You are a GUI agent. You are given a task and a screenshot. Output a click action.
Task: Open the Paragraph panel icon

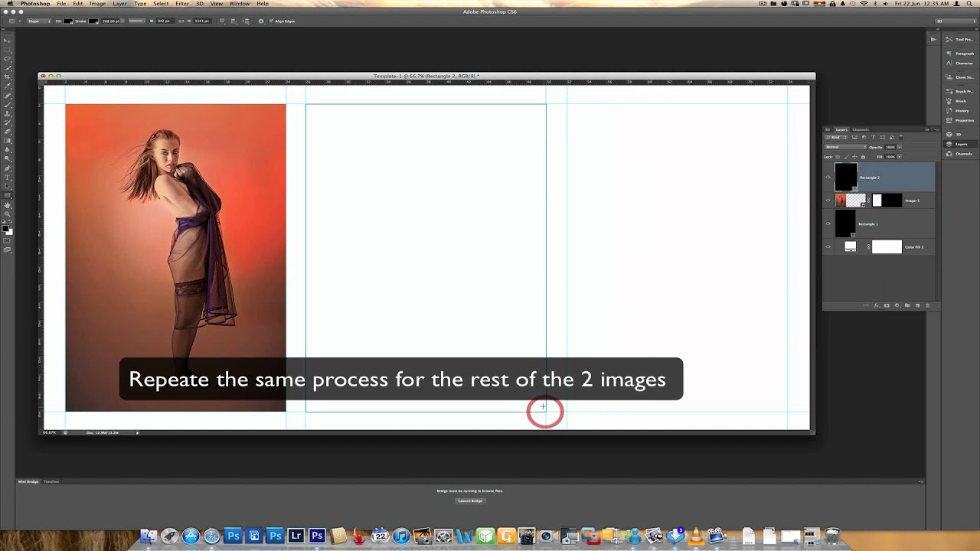click(x=949, y=54)
